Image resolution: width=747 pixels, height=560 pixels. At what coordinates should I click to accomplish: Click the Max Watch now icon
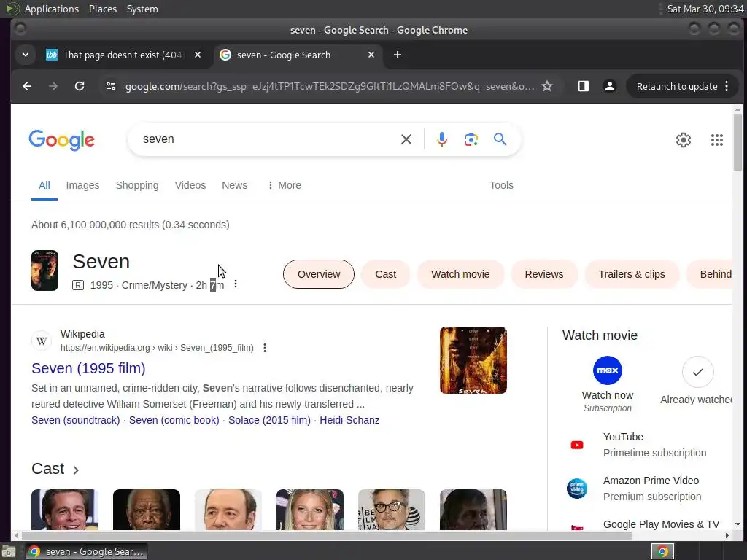pos(608,370)
